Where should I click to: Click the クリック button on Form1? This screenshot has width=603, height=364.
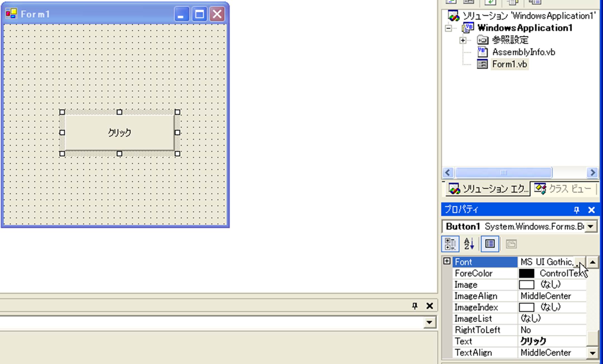click(120, 133)
